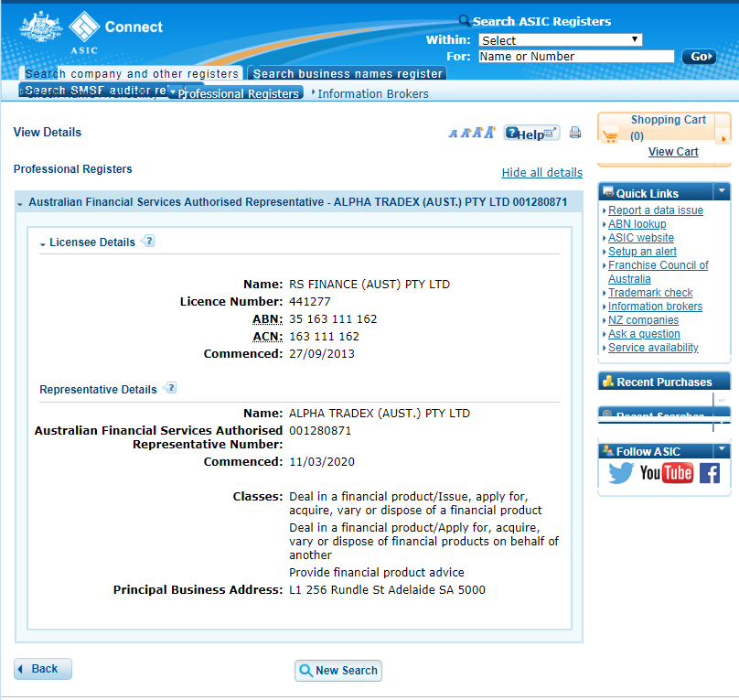
Task: Switch to Search business names register tab
Action: (x=348, y=74)
